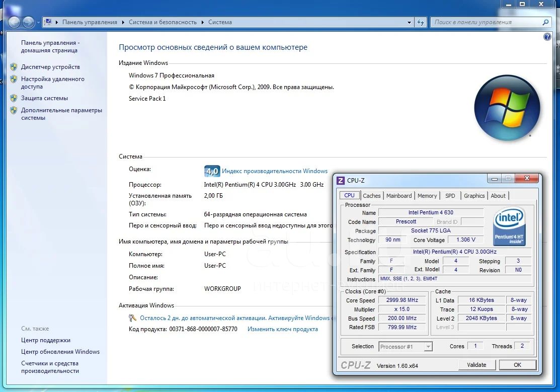Screen dimensions: 560x392
Task: Select 'Система' breadcrumb segment
Action: click(x=220, y=22)
